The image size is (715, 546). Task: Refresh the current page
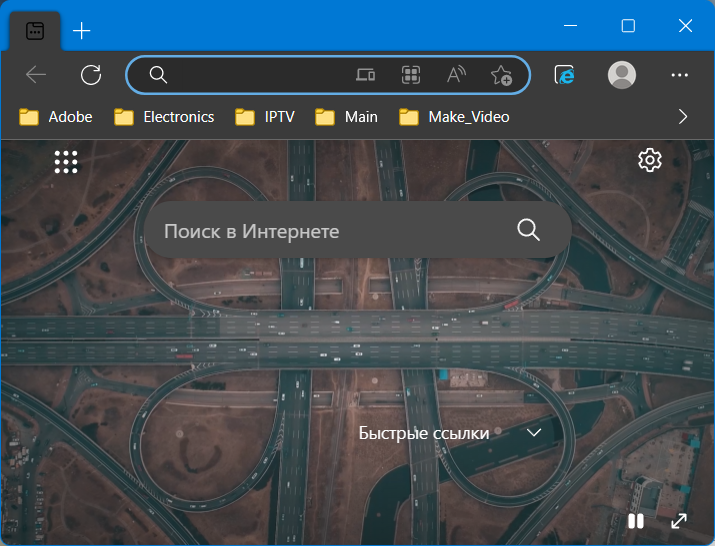91,75
